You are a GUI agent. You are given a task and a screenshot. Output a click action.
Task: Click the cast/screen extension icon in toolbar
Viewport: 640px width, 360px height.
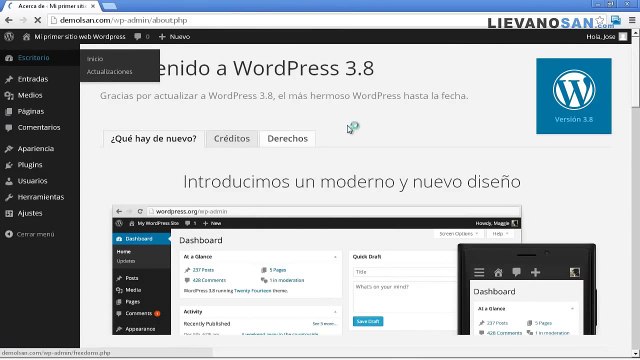click(616, 20)
